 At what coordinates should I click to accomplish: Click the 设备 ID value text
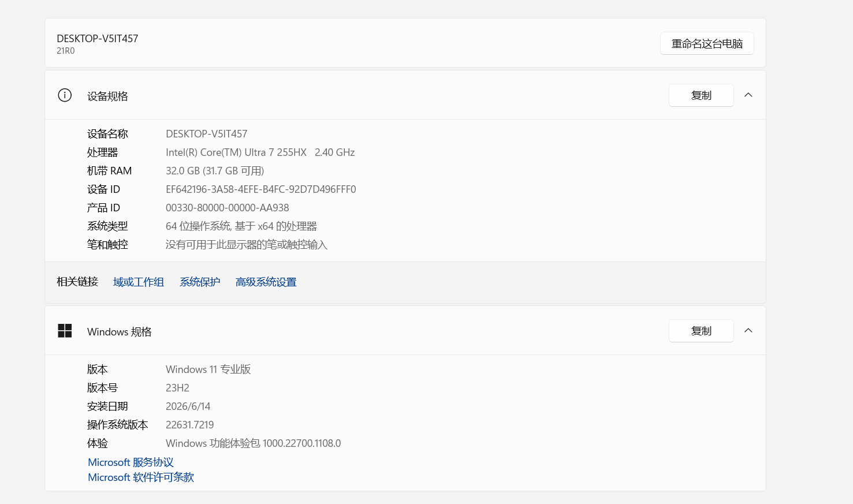pyautogui.click(x=261, y=189)
